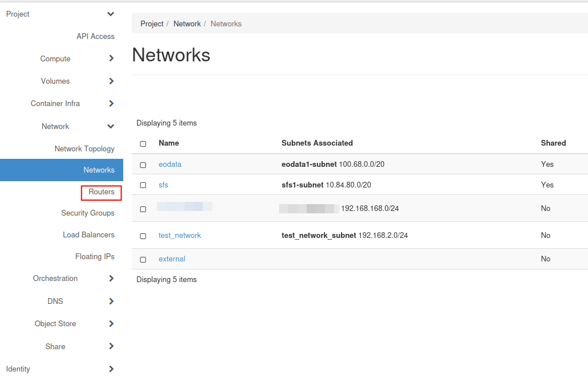The image size is (588, 383).
Task: Open API Access in the sidebar
Action: 95,37
